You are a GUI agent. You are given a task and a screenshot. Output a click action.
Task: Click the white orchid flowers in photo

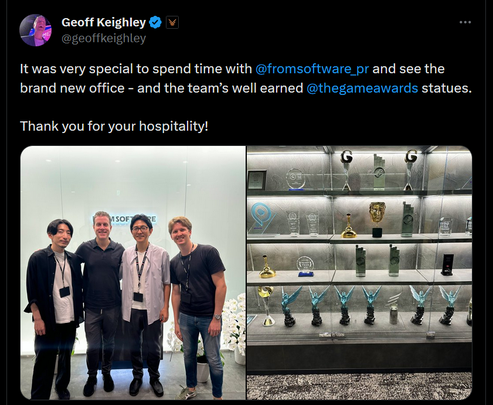tap(234, 323)
